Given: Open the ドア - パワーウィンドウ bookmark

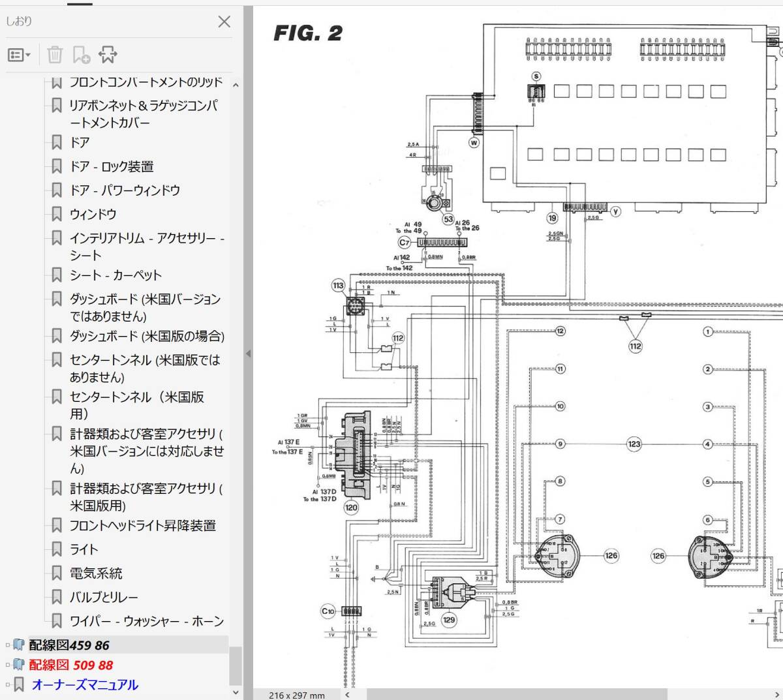Looking at the screenshot, I should click(x=125, y=190).
